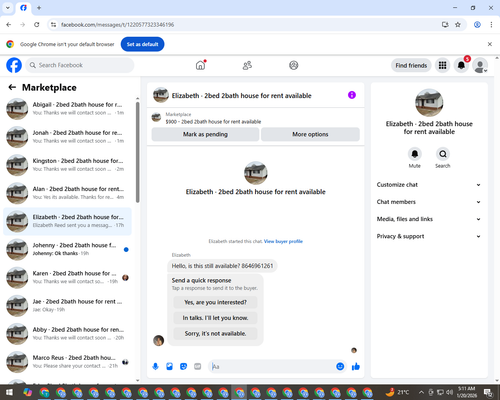Reload the page in Chrome
500x400 pixels.
point(37,25)
